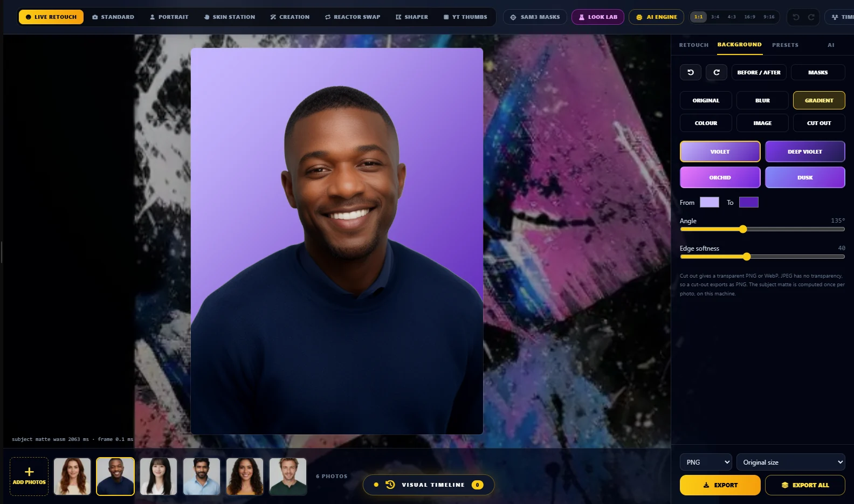Toggle Before / After comparison

[x=759, y=72]
